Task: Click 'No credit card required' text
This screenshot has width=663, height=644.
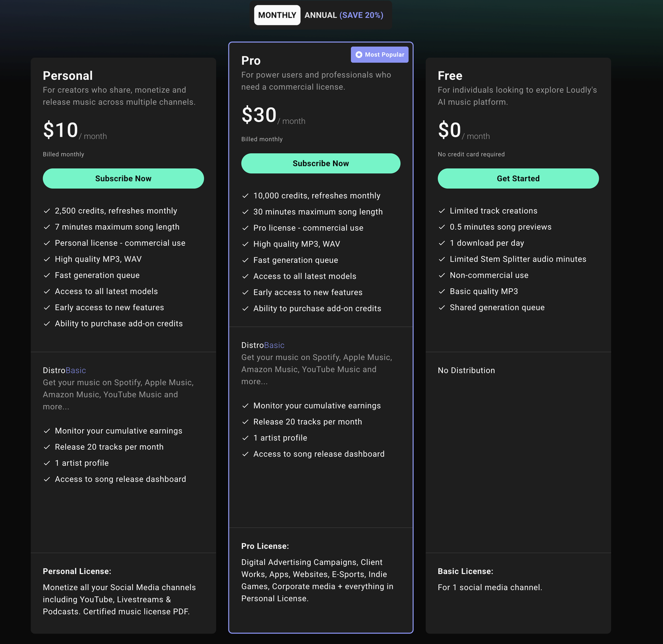Action: click(471, 154)
